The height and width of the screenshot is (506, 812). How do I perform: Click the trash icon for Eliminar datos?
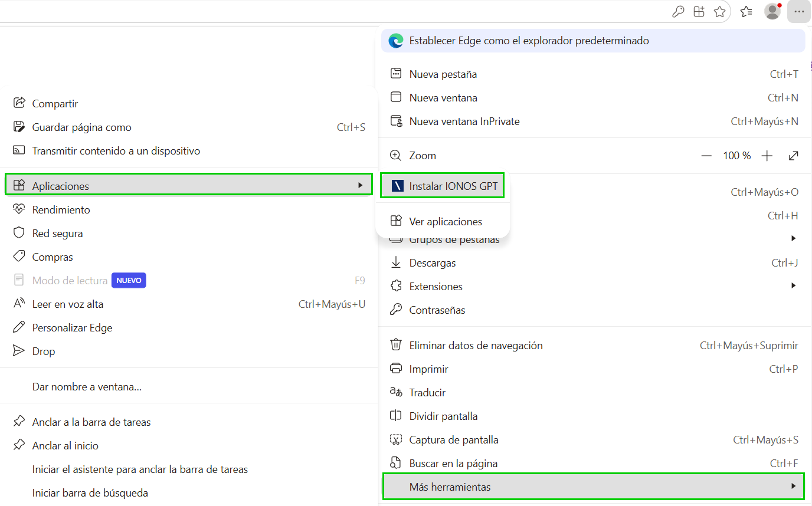[396, 345]
